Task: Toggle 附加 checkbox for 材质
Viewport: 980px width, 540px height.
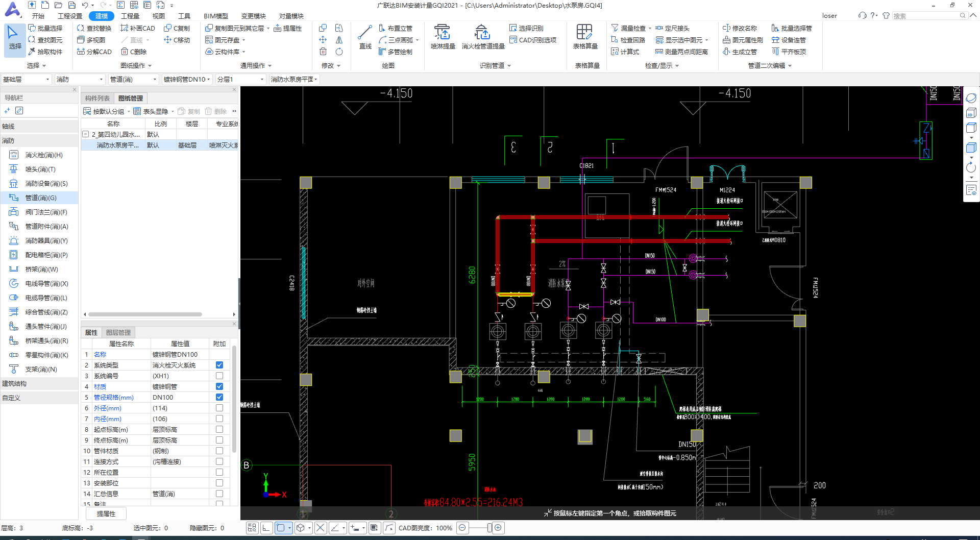Action: click(x=219, y=386)
